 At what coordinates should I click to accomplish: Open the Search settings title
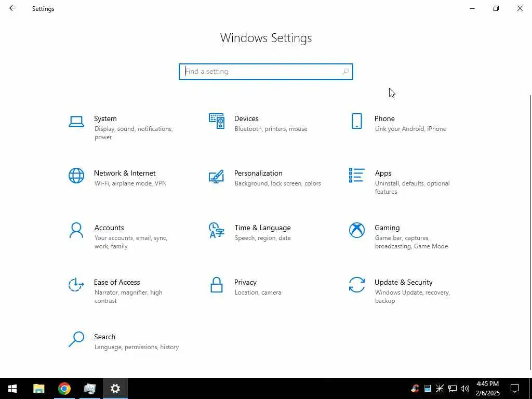click(104, 337)
